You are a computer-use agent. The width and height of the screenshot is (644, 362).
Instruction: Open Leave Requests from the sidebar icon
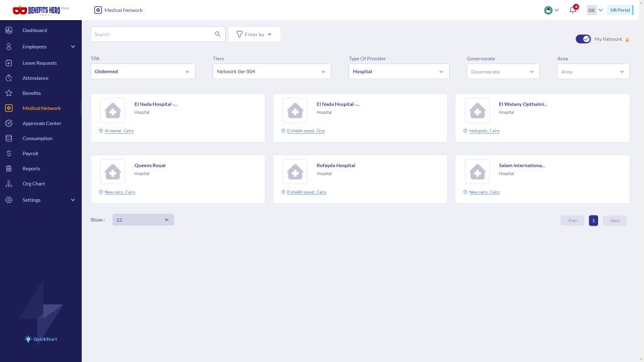(9, 63)
